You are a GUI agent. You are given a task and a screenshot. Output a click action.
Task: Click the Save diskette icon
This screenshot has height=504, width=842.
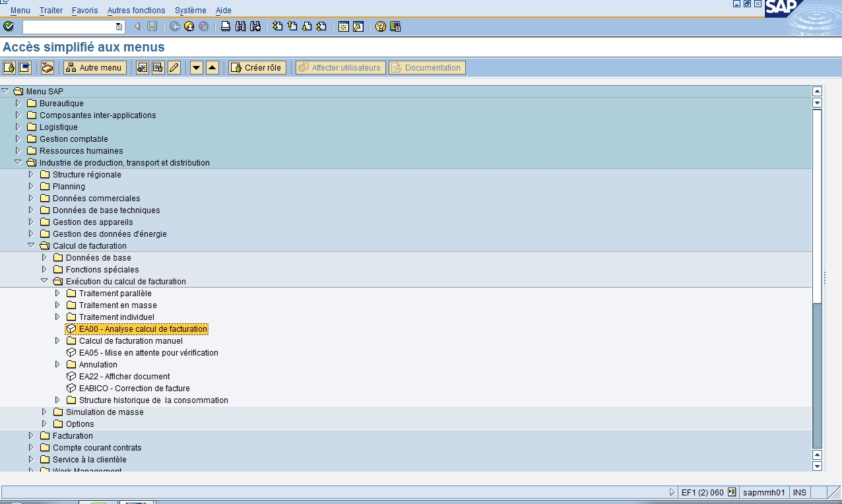click(152, 26)
